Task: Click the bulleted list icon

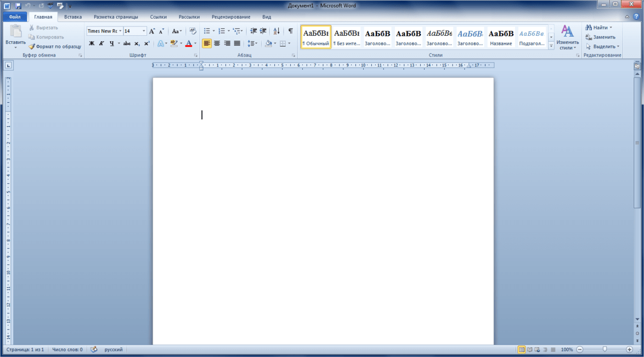Action: tap(207, 31)
